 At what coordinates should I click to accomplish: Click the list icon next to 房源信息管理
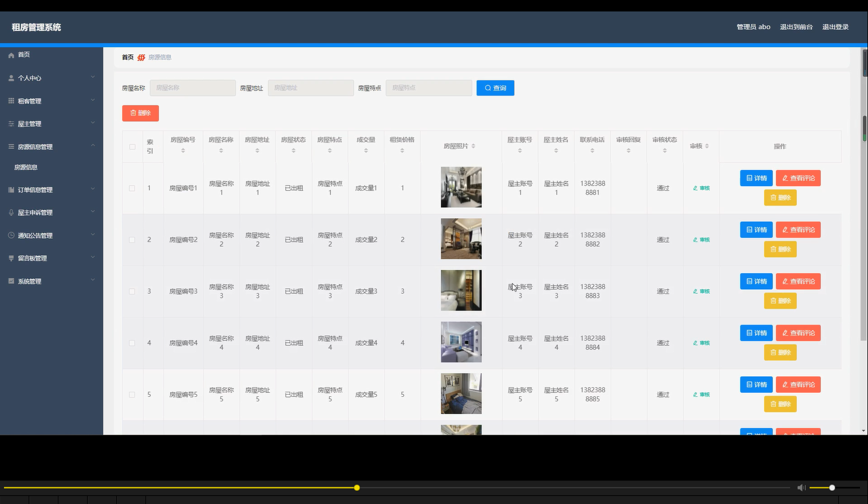point(11,147)
